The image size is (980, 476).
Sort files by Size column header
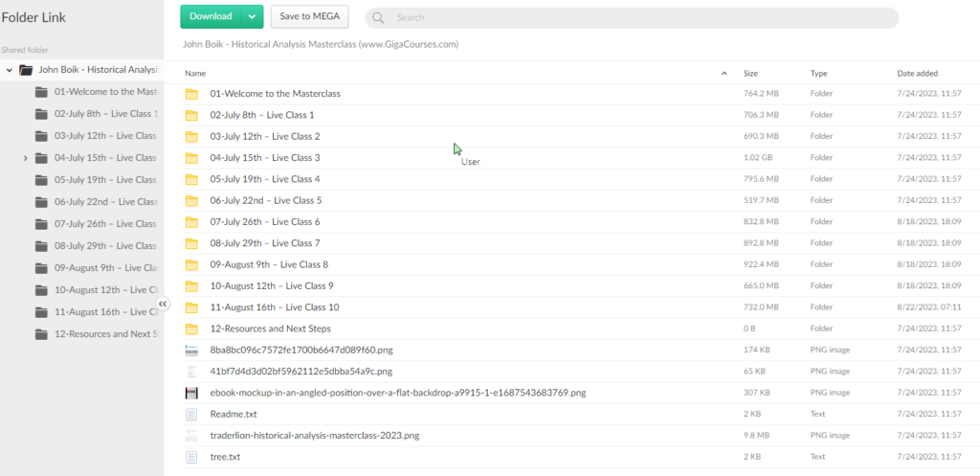click(x=751, y=74)
